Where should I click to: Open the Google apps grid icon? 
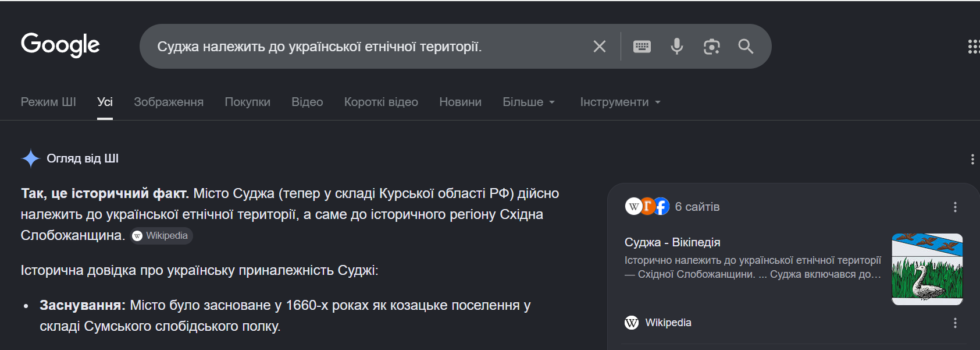[974, 47]
